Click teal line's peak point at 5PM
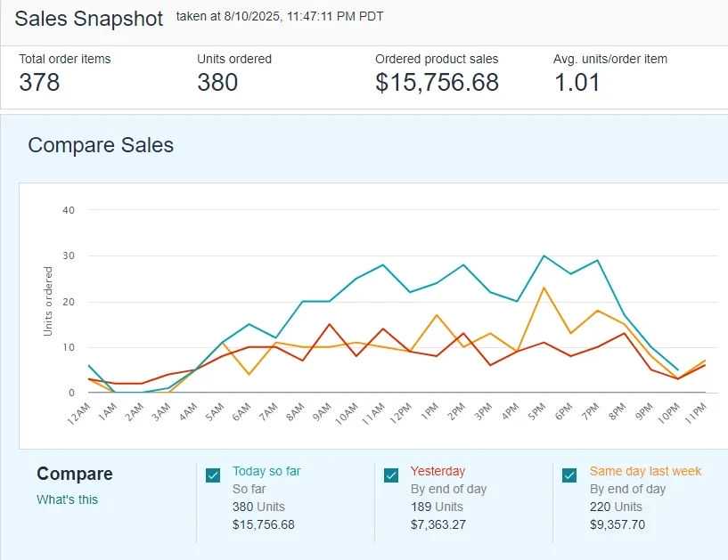This screenshot has width=728, height=560. point(544,256)
